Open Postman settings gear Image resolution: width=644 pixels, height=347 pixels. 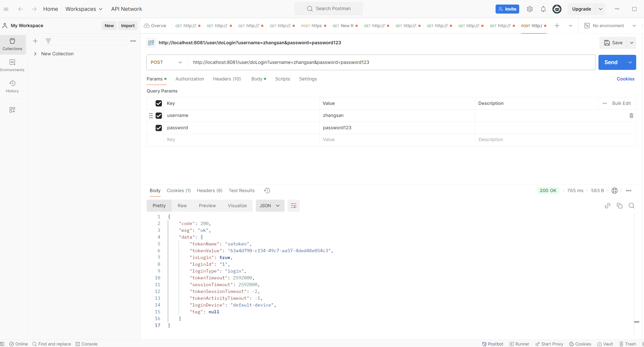530,9
